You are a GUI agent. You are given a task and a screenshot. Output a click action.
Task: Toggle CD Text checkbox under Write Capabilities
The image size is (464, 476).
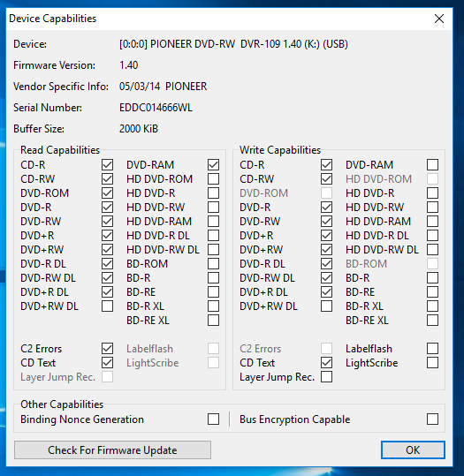click(x=326, y=363)
